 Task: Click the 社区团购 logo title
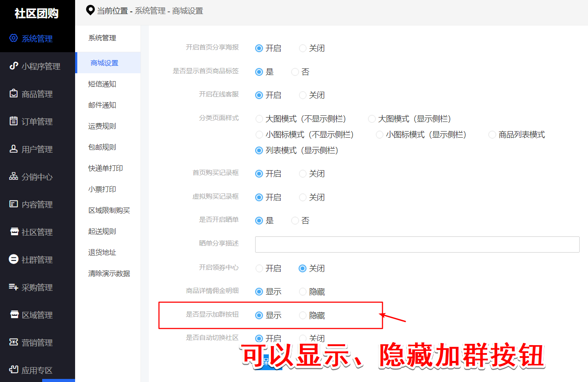pyautogui.click(x=36, y=13)
